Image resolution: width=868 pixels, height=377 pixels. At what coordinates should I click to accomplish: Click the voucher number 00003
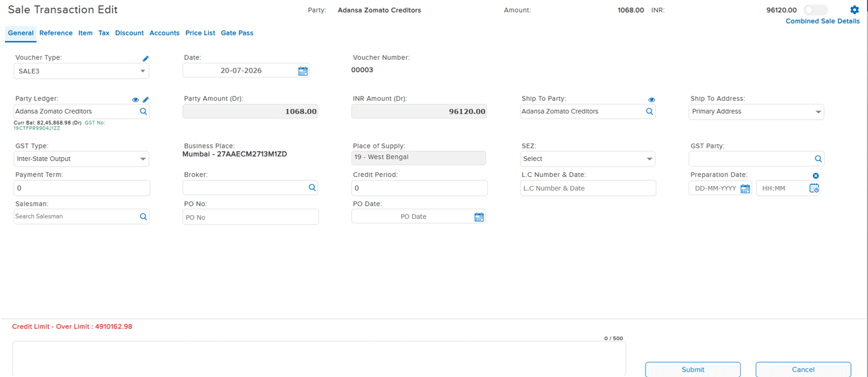click(362, 70)
